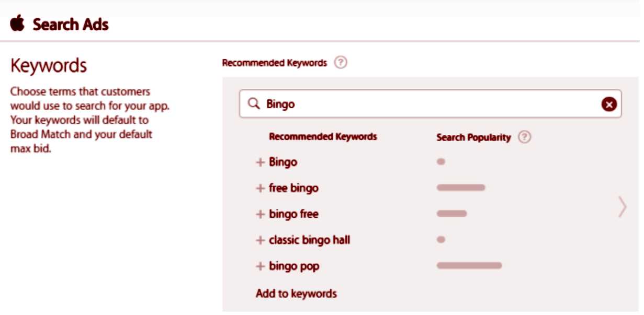The height and width of the screenshot is (315, 644).
Task: Expand panel with right chevron arrow
Action: pyautogui.click(x=622, y=207)
